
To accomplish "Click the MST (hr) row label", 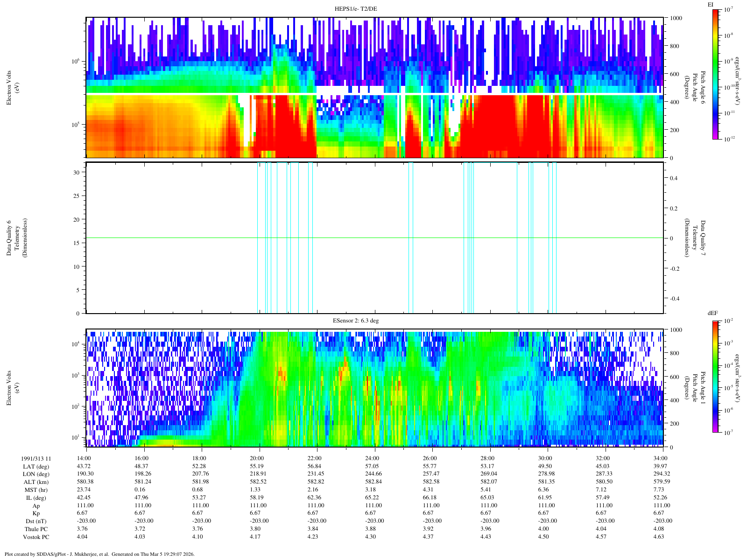I will tap(36, 490).
